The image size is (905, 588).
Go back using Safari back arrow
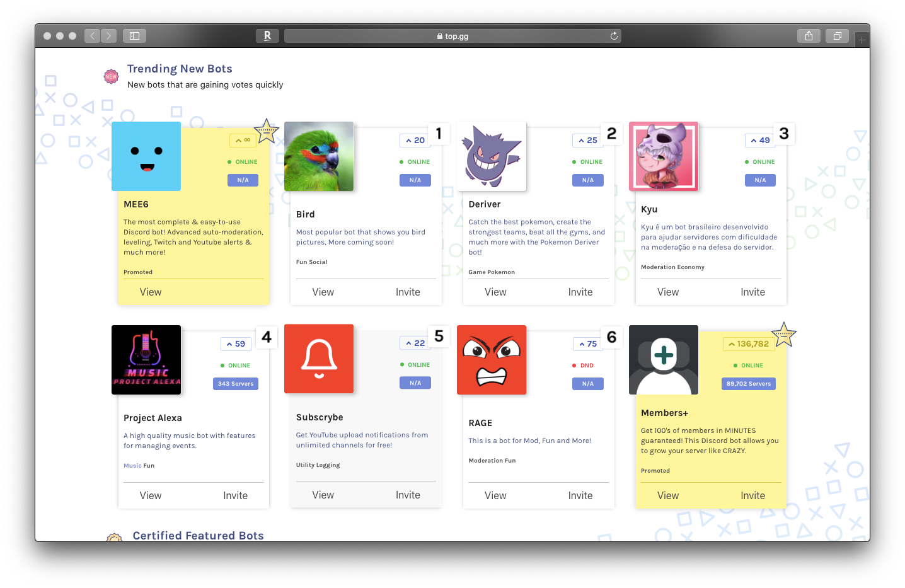coord(93,36)
